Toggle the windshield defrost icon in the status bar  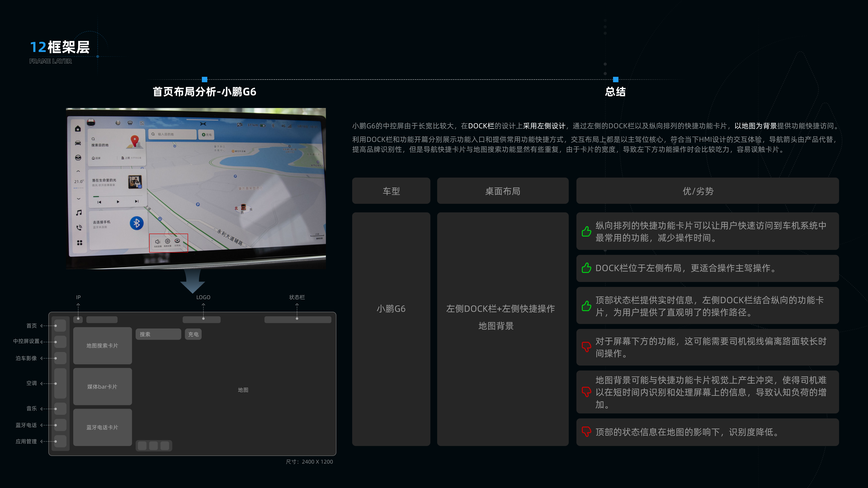pyautogui.click(x=130, y=123)
